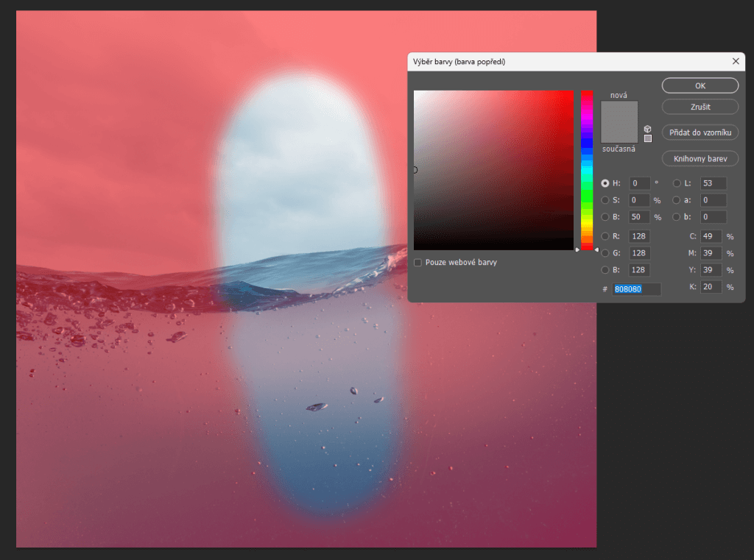
Task: Enable the Pouze webové barvy checkbox
Action: (x=418, y=262)
